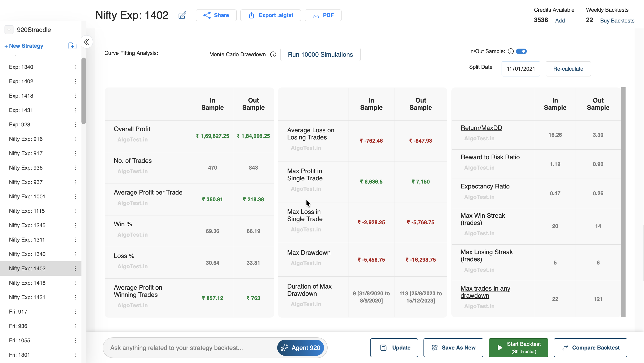Open the Return/MaxDD metric link

(x=481, y=128)
